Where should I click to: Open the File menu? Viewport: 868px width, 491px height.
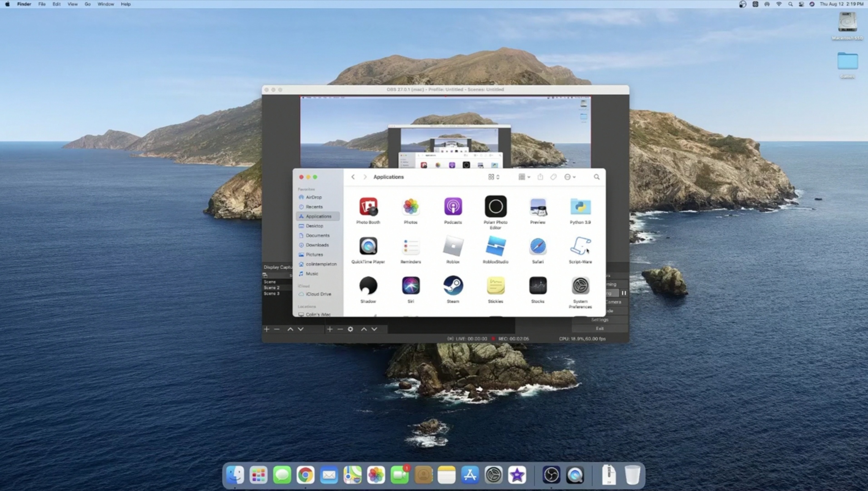[x=42, y=4]
